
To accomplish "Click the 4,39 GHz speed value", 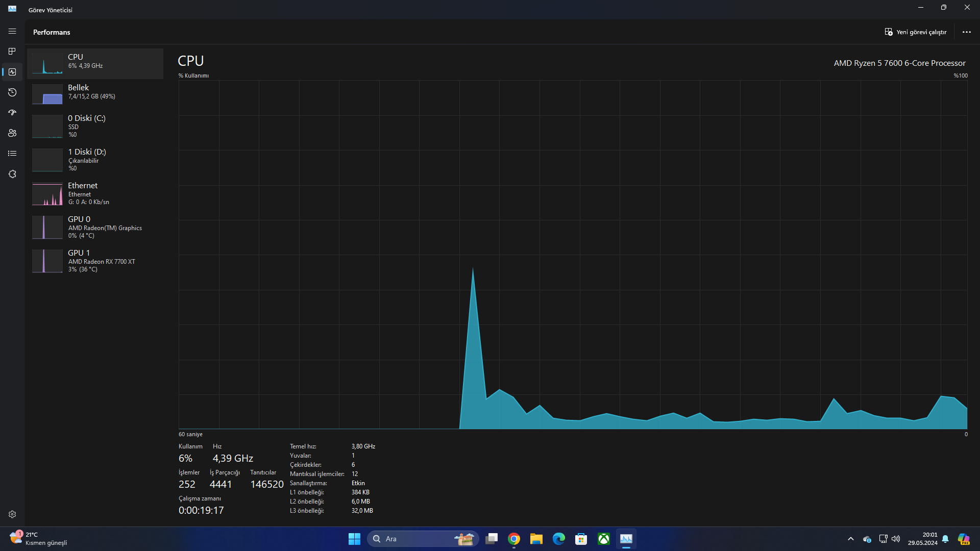I will point(233,458).
